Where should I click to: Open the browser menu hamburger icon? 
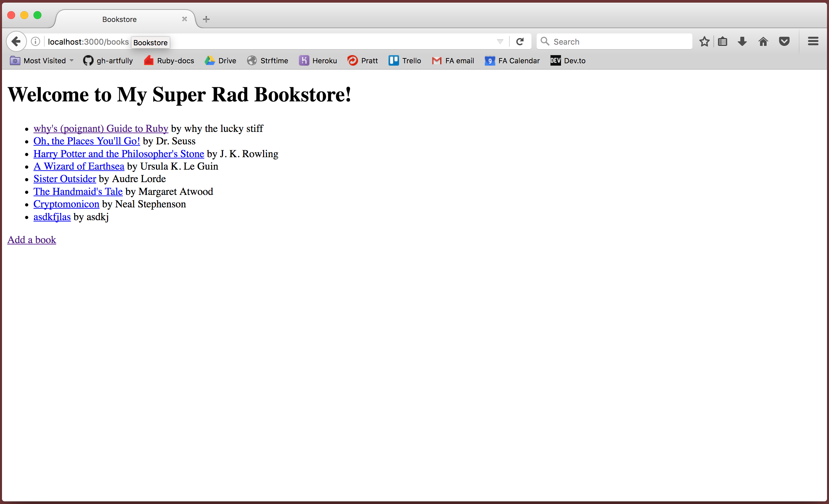coord(813,41)
